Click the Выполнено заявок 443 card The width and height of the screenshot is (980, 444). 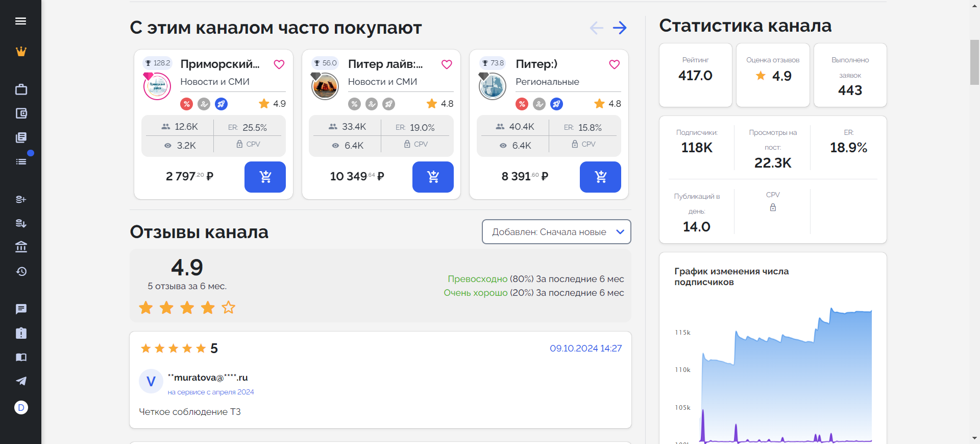[x=850, y=75]
